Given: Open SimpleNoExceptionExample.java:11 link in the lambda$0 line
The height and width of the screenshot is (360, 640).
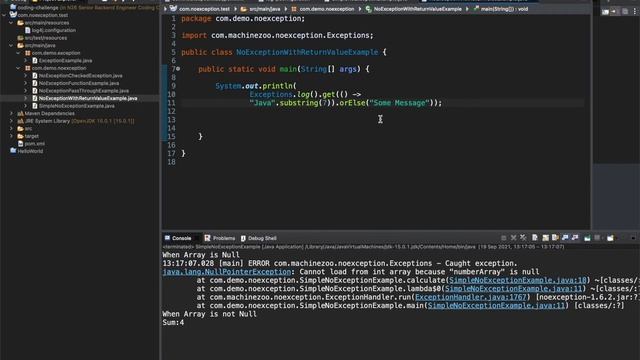Looking at the screenshot, I should [x=513, y=289].
